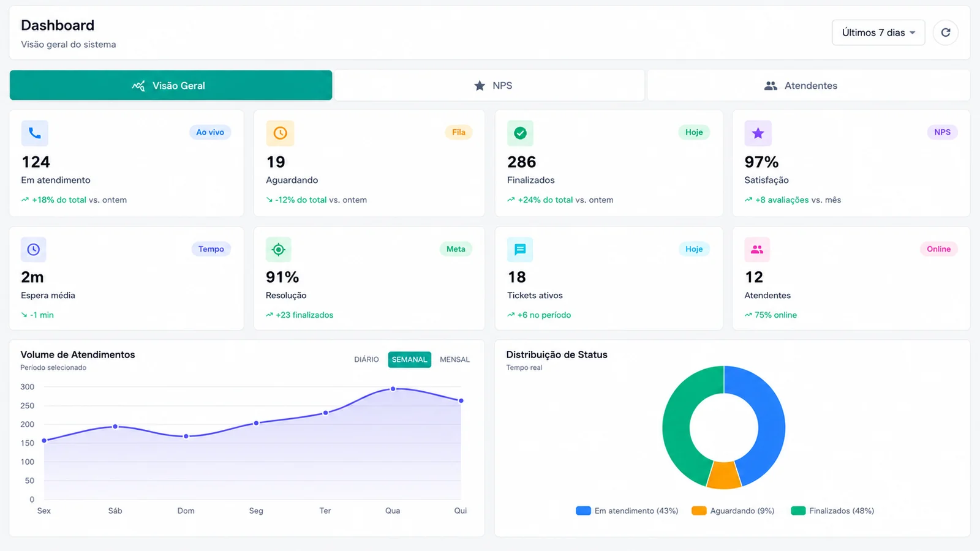Select the Visão Geral tab
Screen dimensions: 980x551
coord(171,85)
